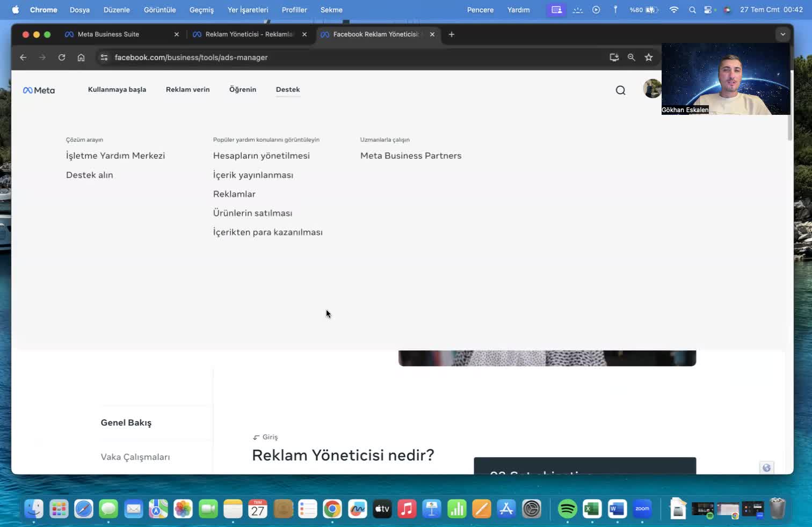Viewport: 812px width, 527px height.
Task: Open Ürünlerin satılması help topic
Action: point(252,213)
